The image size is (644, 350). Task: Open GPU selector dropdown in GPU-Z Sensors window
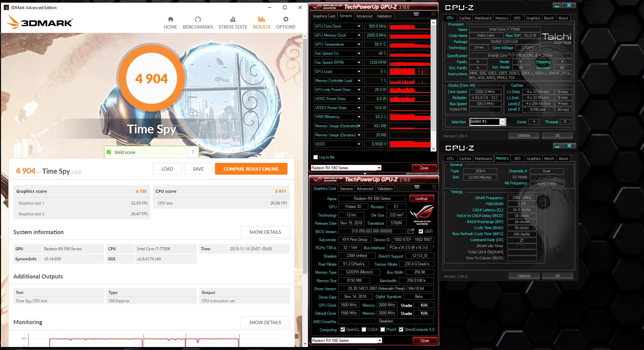coord(379,168)
